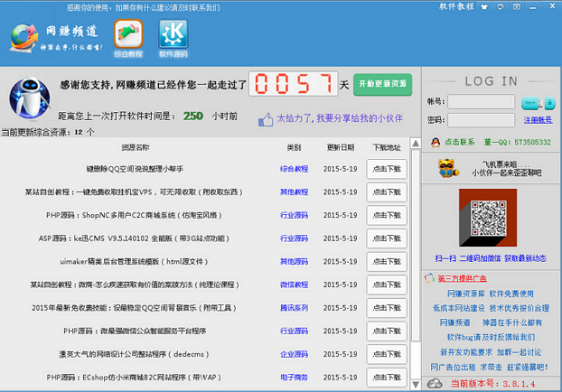Screen dimensions: 562x392
Task: Click the scrollbar down arrow
Action: (x=416, y=385)
